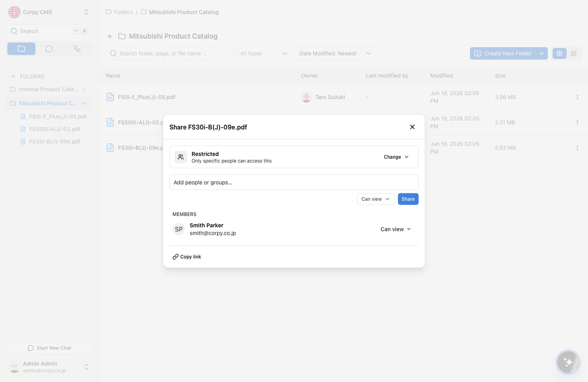The image size is (588, 382).
Task: Expand the Internal Product Catalog folder
Action: point(84,89)
